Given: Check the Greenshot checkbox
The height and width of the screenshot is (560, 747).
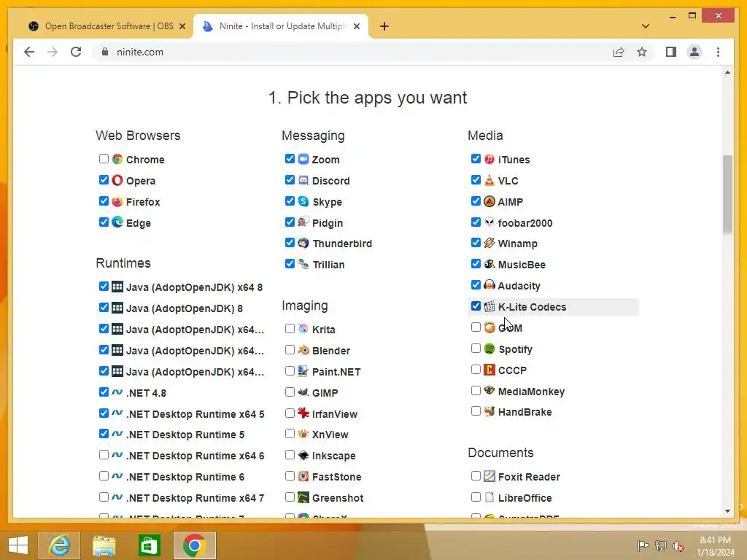Looking at the screenshot, I should 290,497.
